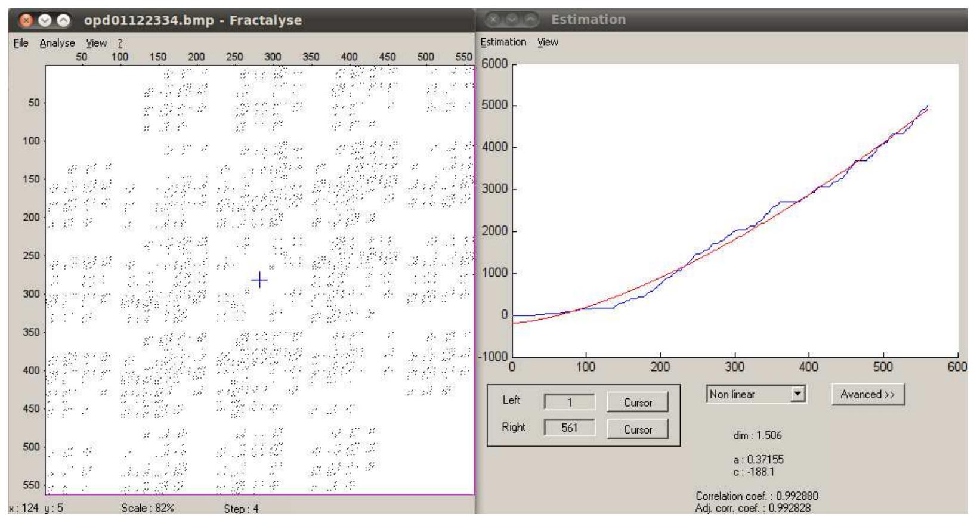Open the View menu in Fractalyse window
The height and width of the screenshot is (517, 980).
point(96,43)
